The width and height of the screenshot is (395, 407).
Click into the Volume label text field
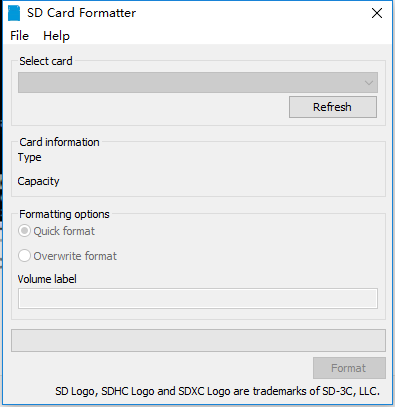pyautogui.click(x=198, y=298)
